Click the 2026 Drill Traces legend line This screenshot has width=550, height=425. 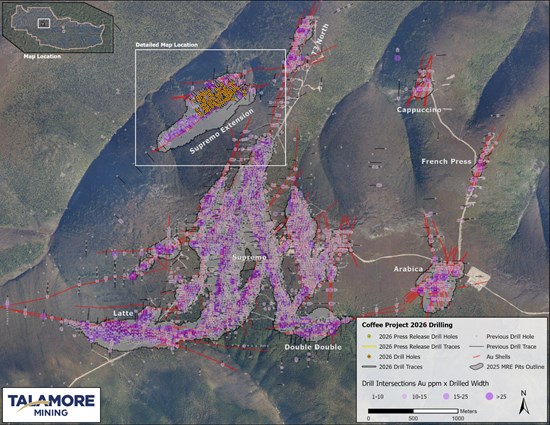369,367
